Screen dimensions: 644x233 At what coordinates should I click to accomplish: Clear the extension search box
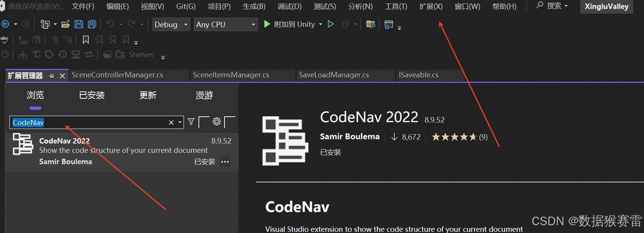coord(171,123)
